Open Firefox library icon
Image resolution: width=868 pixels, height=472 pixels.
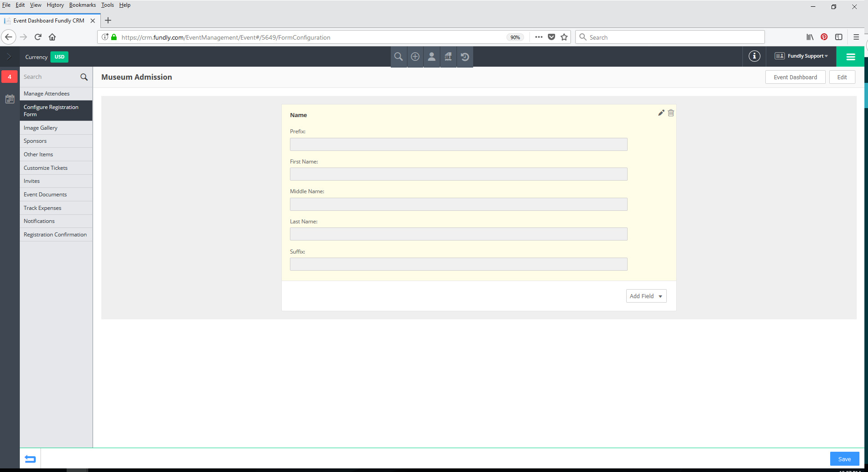click(x=810, y=37)
